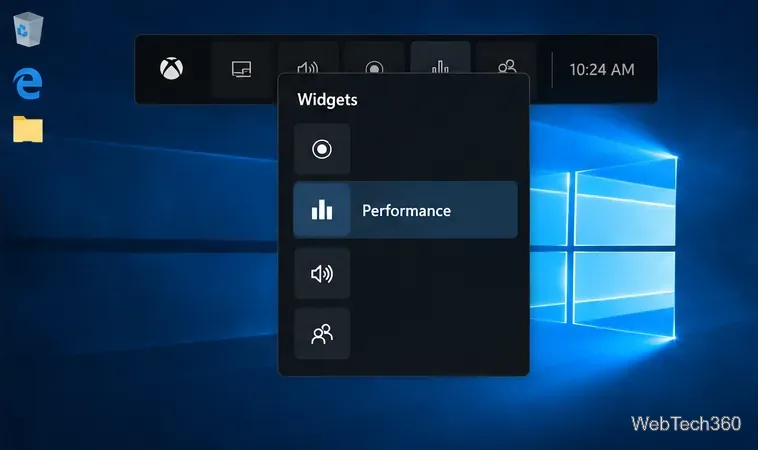Image resolution: width=758 pixels, height=450 pixels.
Task: Click the Xbox logo on Game Bar
Action: (x=172, y=68)
